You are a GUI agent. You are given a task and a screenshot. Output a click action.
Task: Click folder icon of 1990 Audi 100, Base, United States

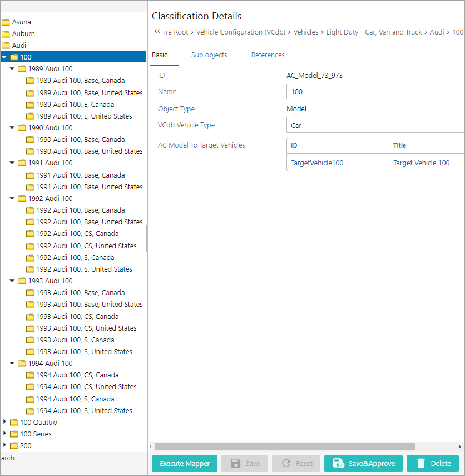click(30, 151)
